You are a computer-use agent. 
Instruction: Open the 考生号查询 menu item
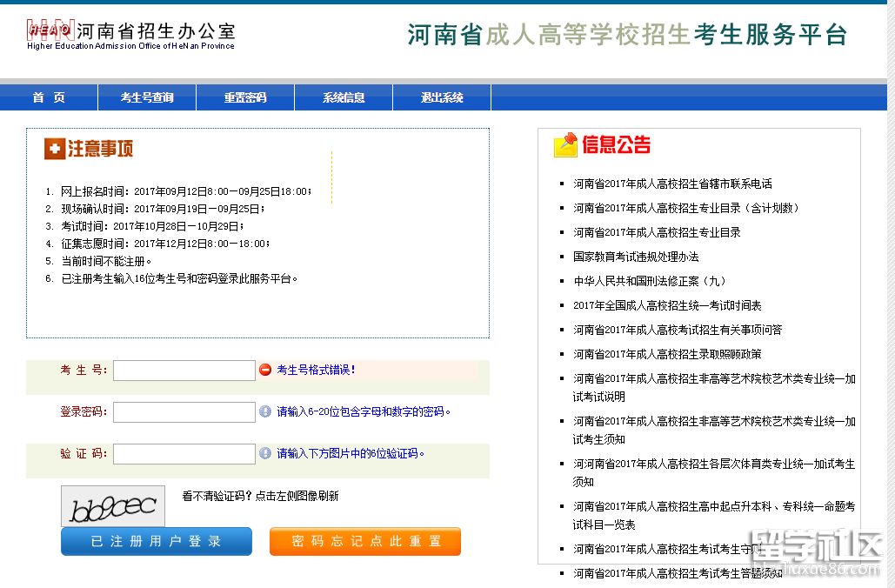click(147, 97)
